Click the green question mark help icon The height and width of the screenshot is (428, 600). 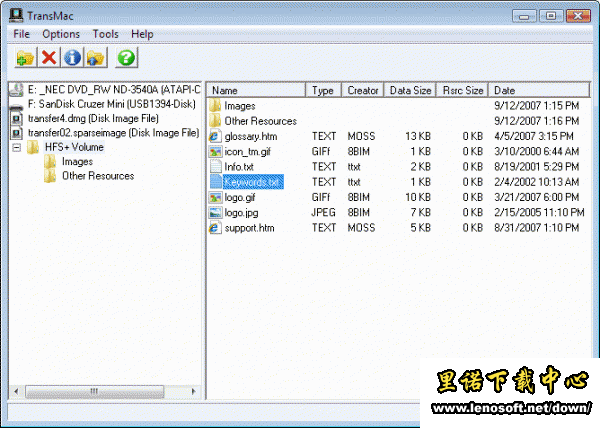click(127, 58)
